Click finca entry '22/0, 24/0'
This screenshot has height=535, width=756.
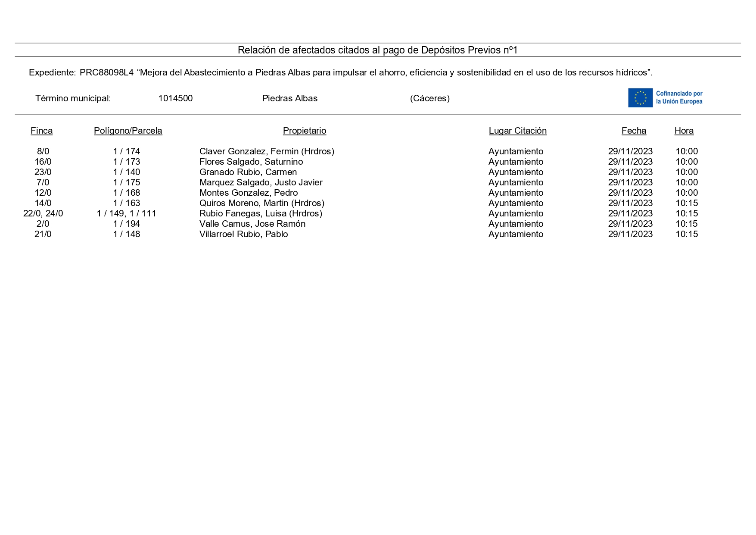(x=43, y=213)
